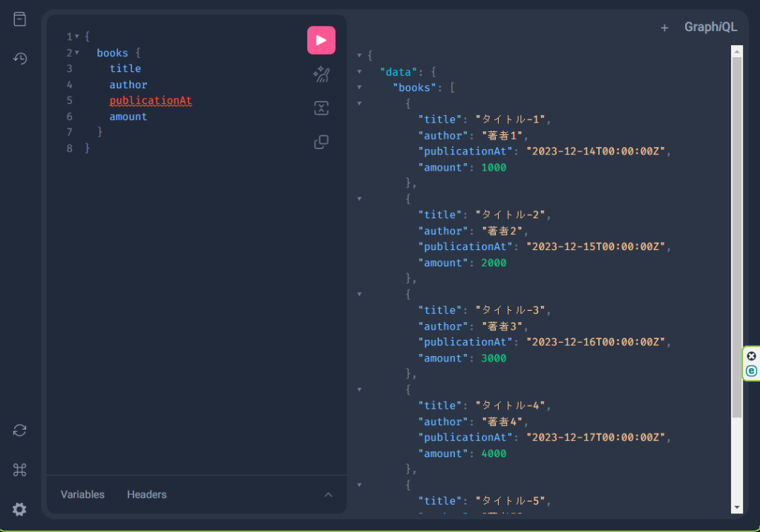Collapse the data object in results
The height and width of the screenshot is (532, 760).
point(360,71)
